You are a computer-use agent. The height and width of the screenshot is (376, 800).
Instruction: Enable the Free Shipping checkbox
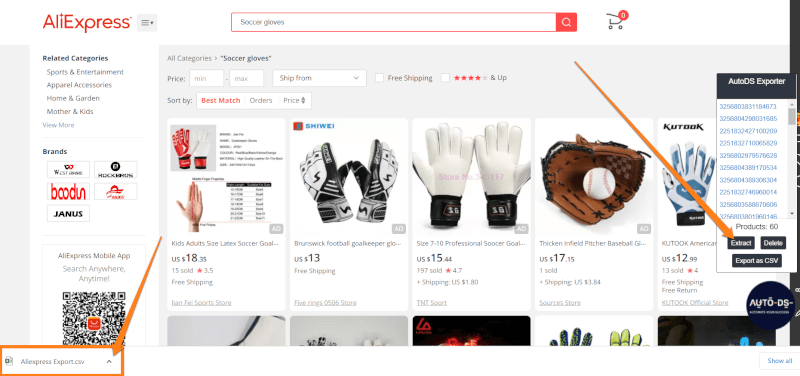(380, 78)
